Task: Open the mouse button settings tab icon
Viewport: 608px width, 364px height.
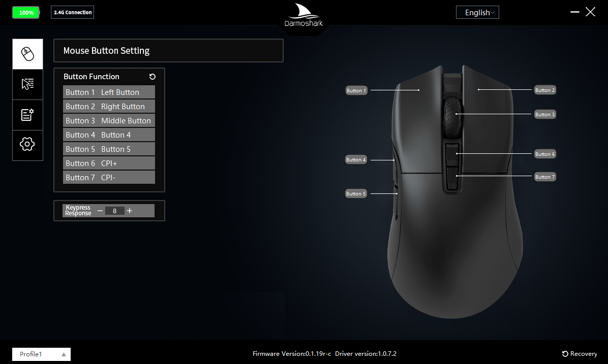Action: click(27, 54)
